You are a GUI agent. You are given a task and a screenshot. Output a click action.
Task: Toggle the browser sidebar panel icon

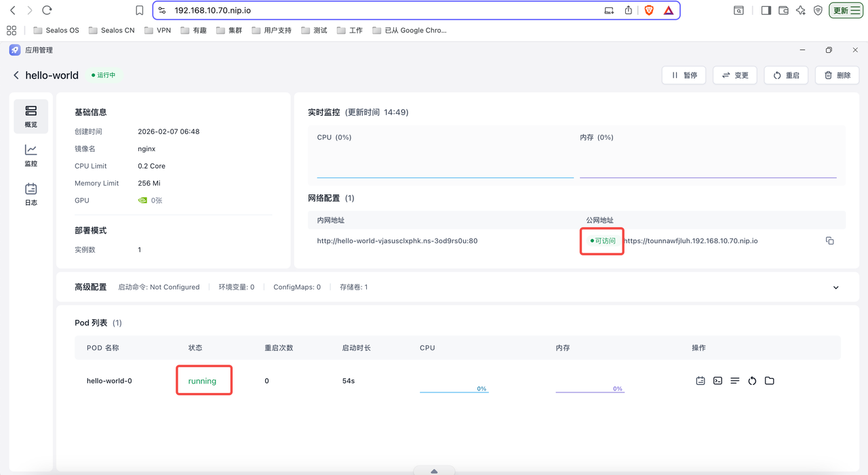point(766,10)
